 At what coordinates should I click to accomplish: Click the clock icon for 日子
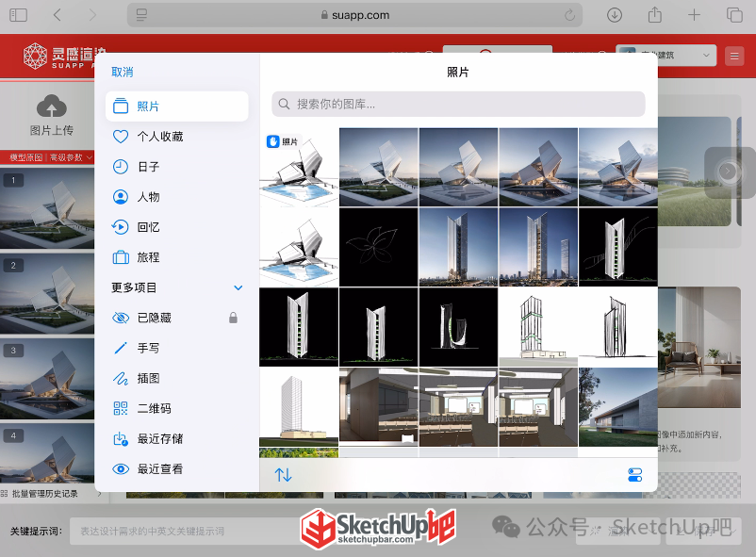point(121,167)
